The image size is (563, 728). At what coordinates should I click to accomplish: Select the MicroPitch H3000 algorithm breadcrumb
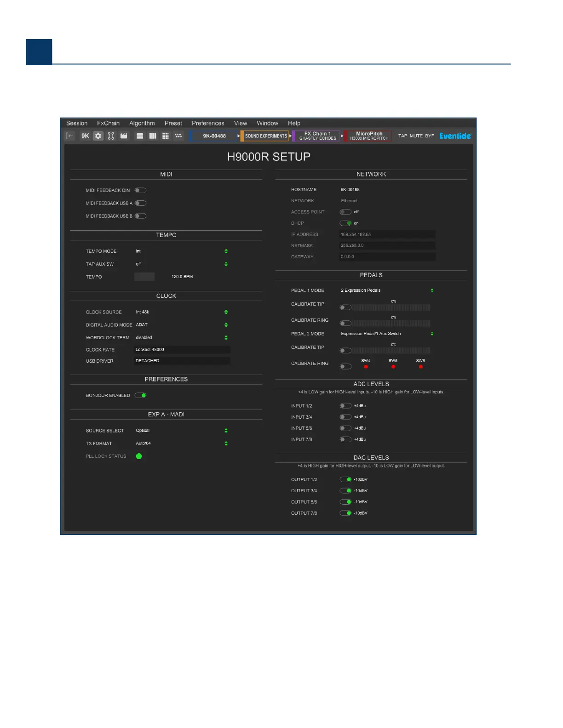368,136
